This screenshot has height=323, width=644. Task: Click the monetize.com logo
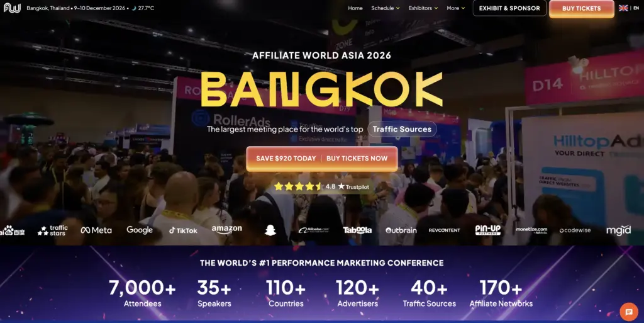tap(531, 230)
